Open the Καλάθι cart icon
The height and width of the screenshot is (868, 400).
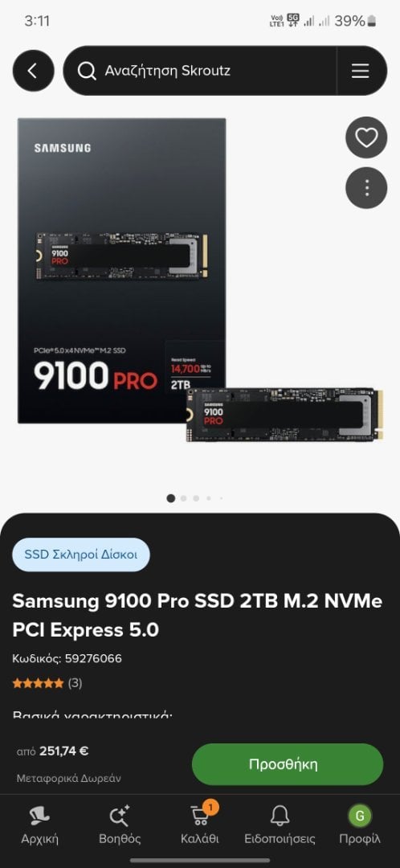pyautogui.click(x=200, y=825)
